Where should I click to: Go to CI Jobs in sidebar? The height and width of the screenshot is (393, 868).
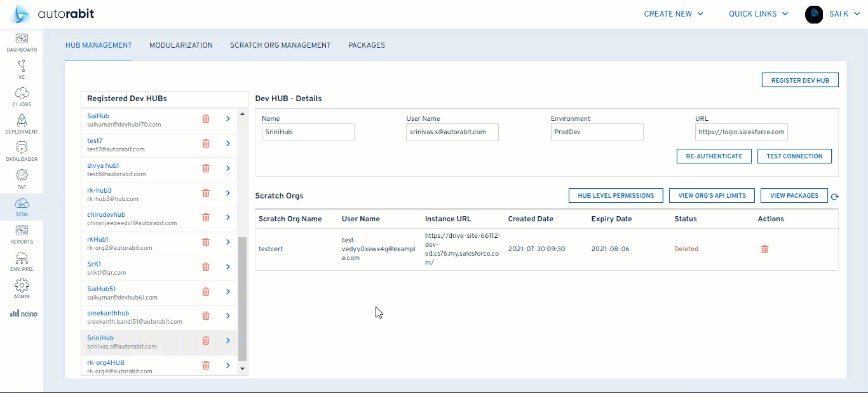pyautogui.click(x=22, y=94)
